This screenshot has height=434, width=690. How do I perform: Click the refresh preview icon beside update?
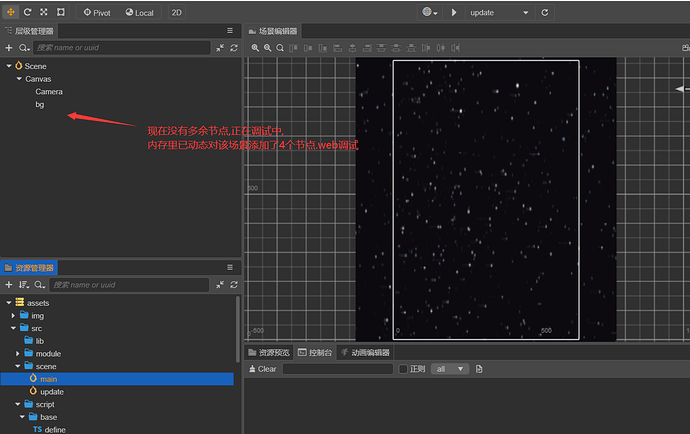[x=545, y=12]
